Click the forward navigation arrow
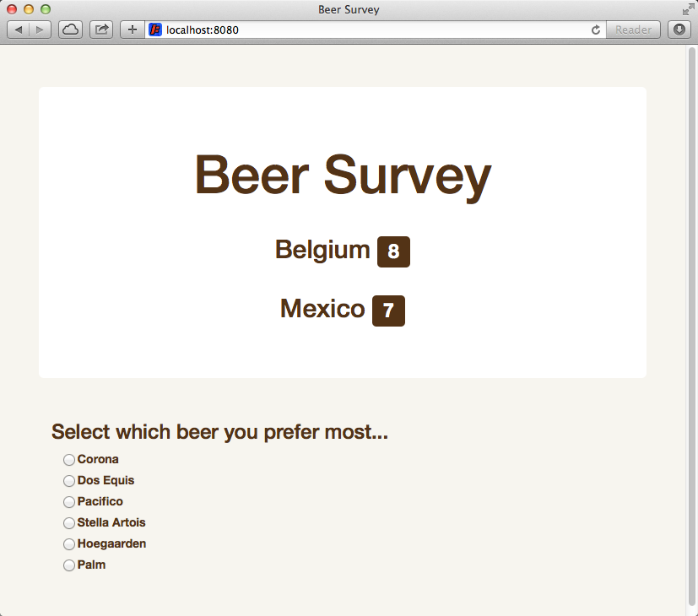Viewport: 698px width, 616px height. tap(37, 29)
